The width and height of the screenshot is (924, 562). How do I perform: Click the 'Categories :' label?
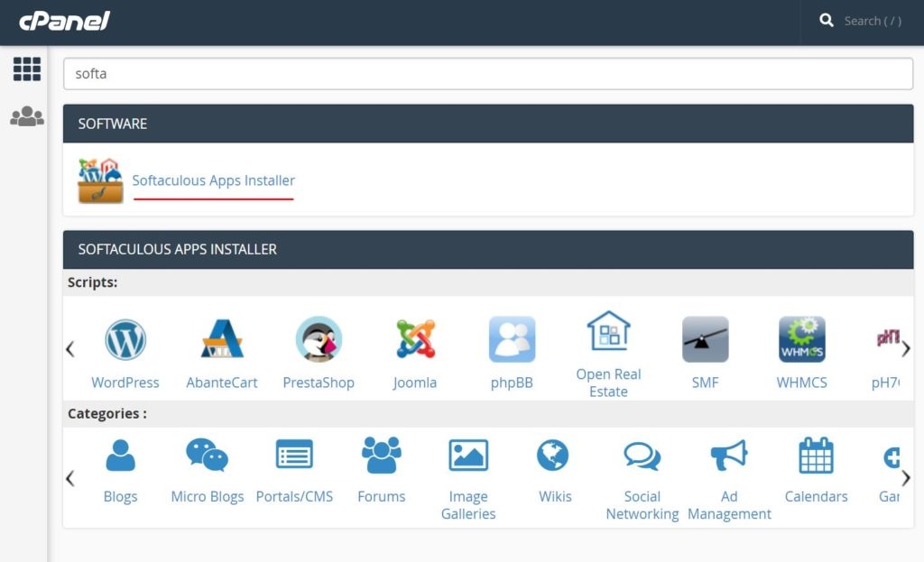tap(107, 413)
